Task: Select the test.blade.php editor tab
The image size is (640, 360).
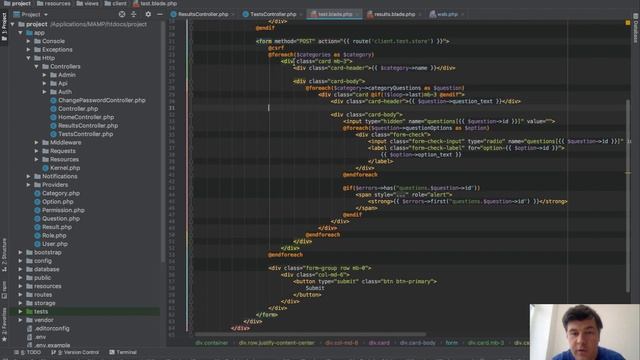Action: point(334,14)
